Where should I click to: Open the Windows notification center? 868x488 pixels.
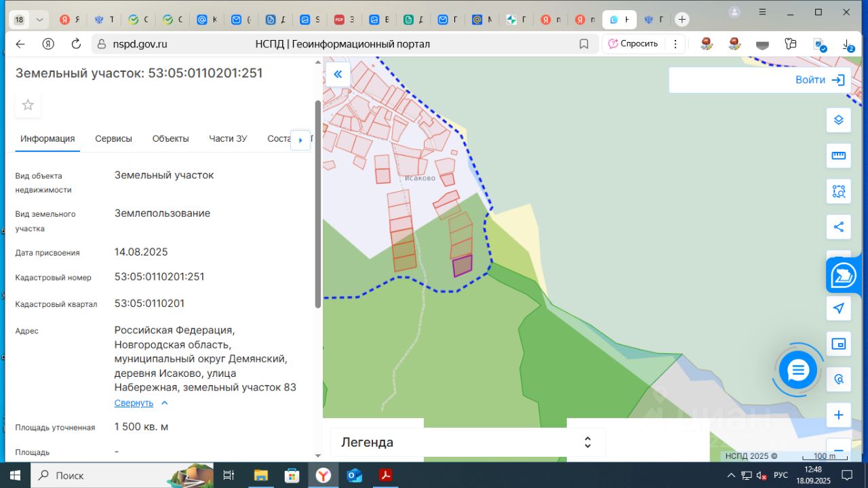[x=847, y=475]
